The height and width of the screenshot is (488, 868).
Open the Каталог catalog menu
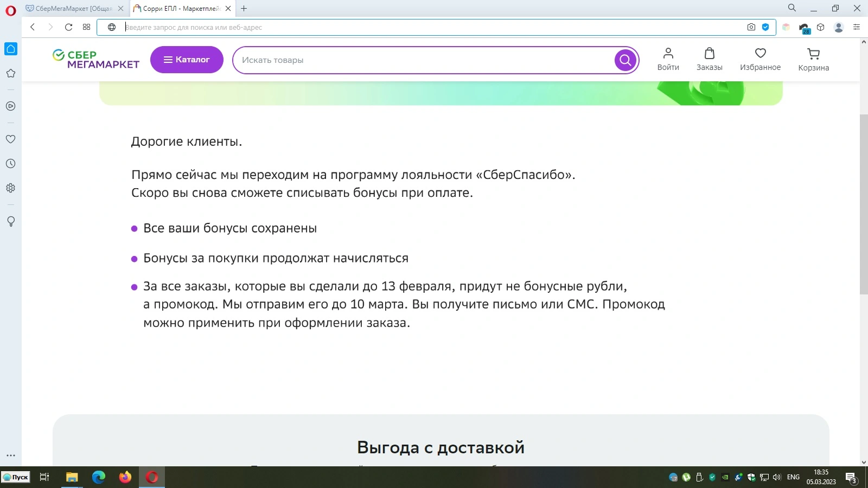pyautogui.click(x=187, y=60)
